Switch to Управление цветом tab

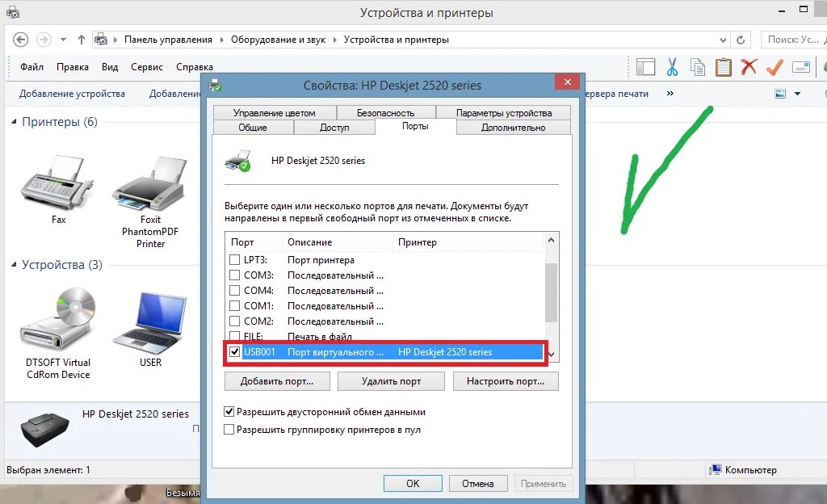coord(275,113)
